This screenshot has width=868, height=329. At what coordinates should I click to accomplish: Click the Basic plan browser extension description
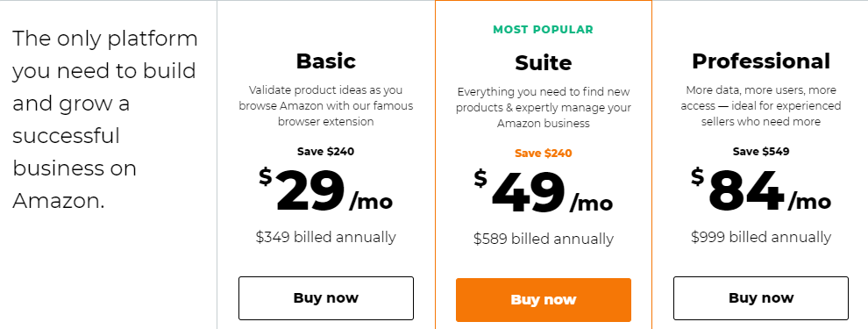point(326,106)
